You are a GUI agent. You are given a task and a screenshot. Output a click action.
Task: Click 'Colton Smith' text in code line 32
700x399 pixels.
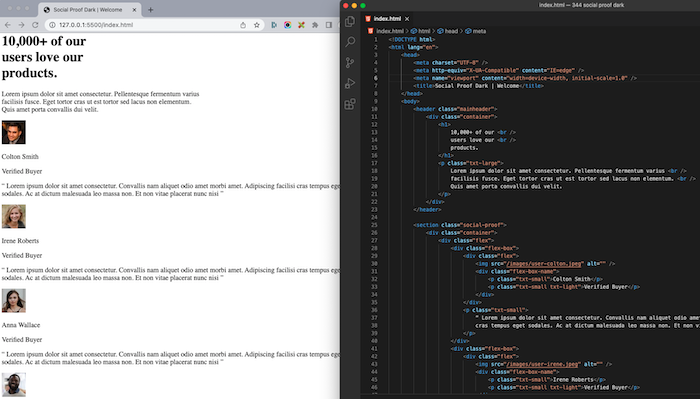tap(571, 279)
